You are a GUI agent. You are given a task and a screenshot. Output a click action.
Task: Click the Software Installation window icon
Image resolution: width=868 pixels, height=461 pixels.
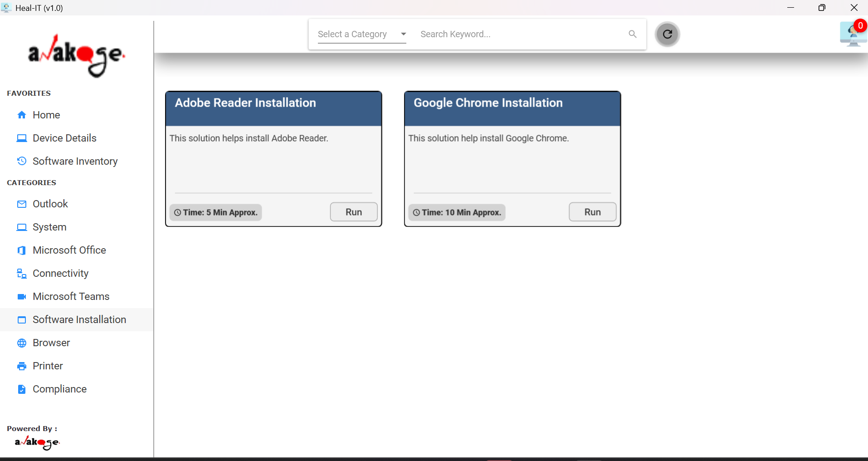click(22, 320)
